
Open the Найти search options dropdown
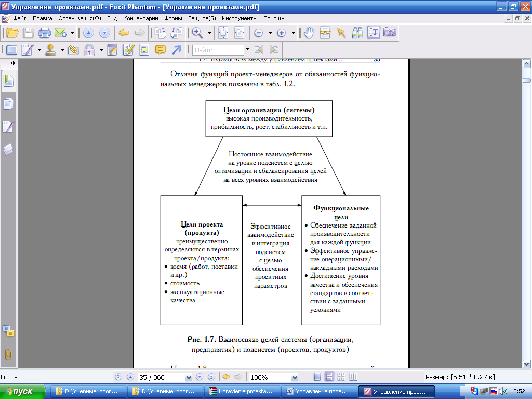point(247,49)
